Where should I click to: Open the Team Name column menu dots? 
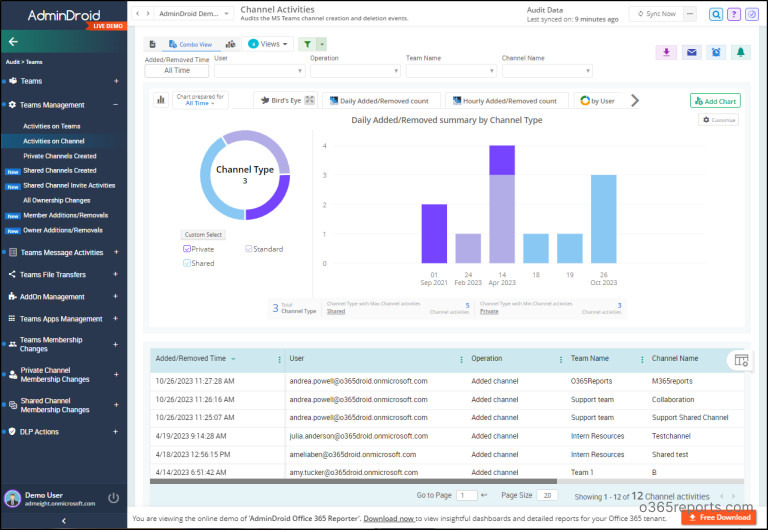(642, 360)
